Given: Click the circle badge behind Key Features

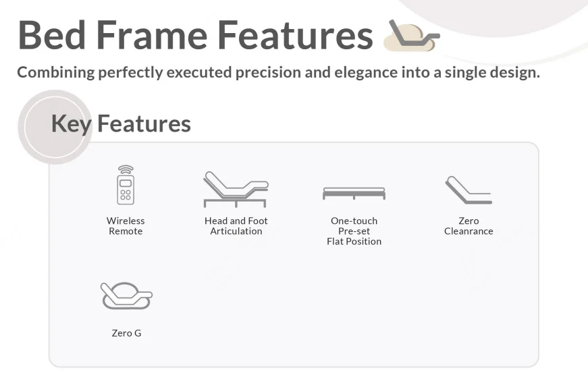Looking at the screenshot, I should click(55, 127).
